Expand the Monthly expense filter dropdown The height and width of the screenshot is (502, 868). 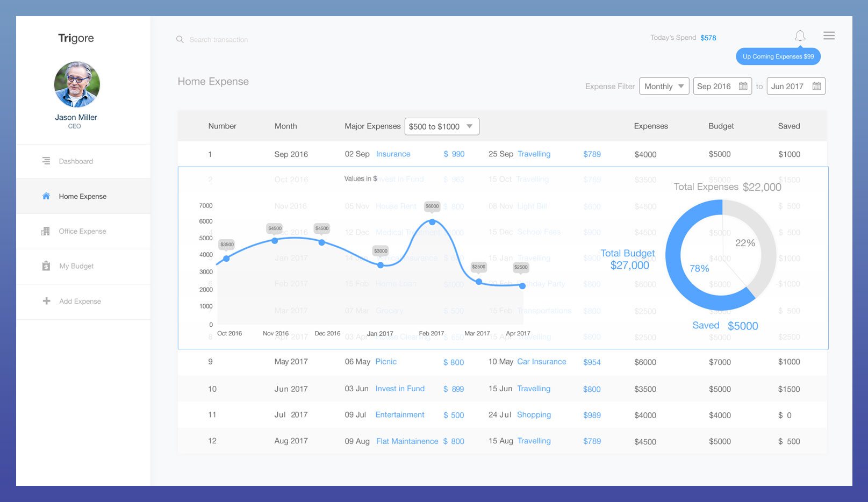[x=664, y=86]
